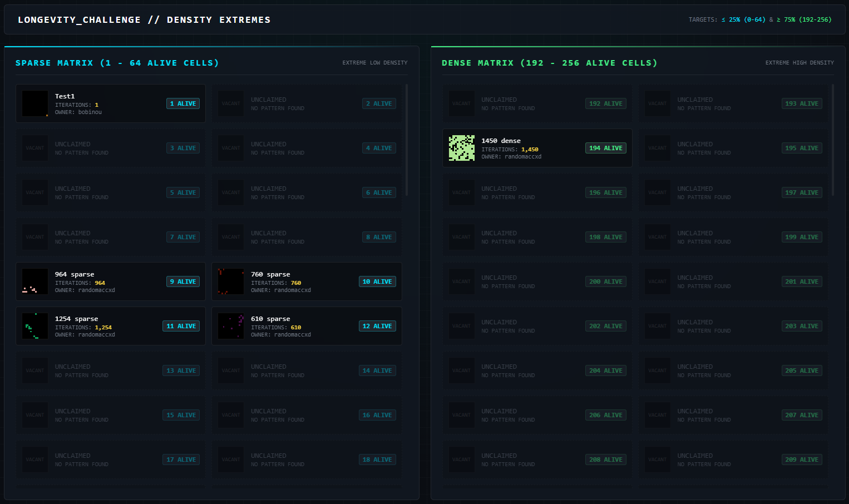Select the 1254 sparse pattern thumbnail
Image resolution: width=849 pixels, height=504 pixels.
35,326
